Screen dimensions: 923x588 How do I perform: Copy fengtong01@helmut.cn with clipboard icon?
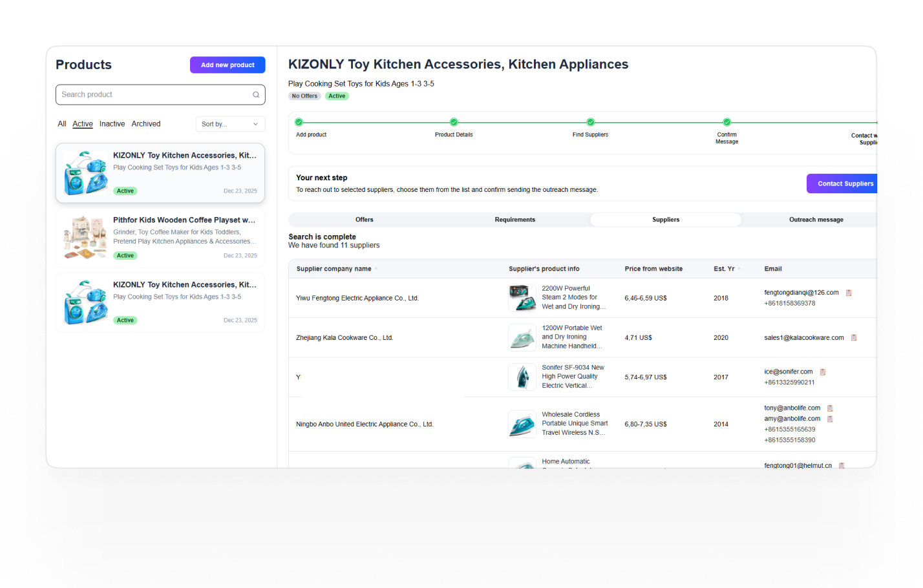coord(842,465)
